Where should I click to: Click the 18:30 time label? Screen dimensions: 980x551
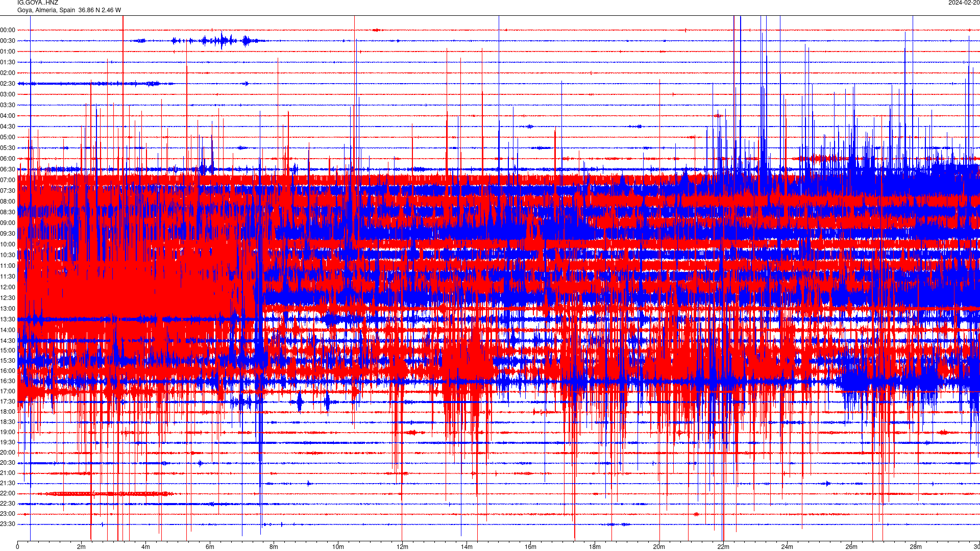(8, 422)
